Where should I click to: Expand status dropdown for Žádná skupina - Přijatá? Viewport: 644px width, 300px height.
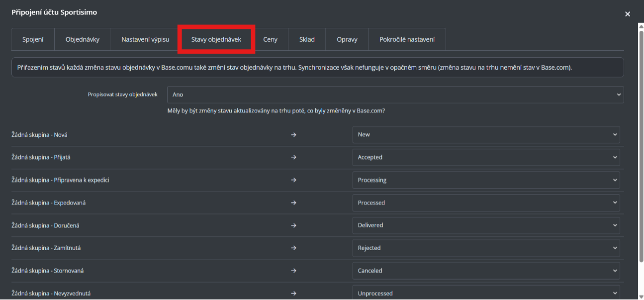click(x=486, y=157)
